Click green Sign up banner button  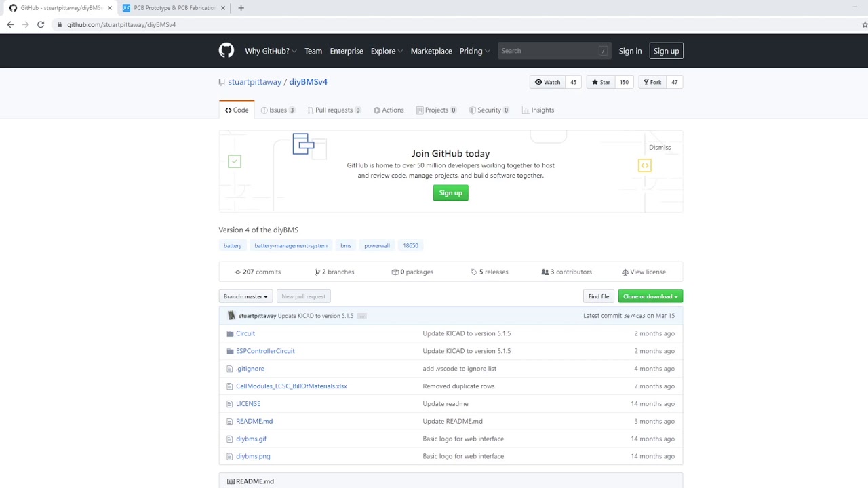(x=451, y=193)
